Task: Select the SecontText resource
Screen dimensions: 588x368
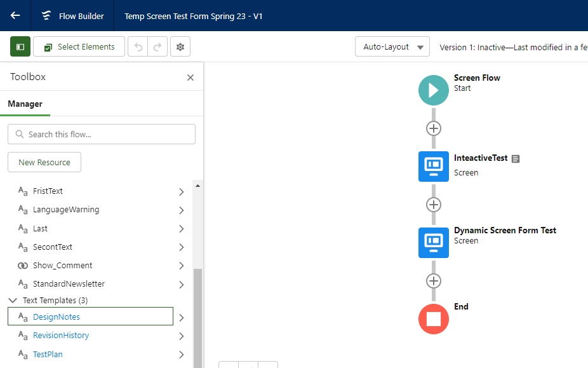Action: pyautogui.click(x=53, y=247)
